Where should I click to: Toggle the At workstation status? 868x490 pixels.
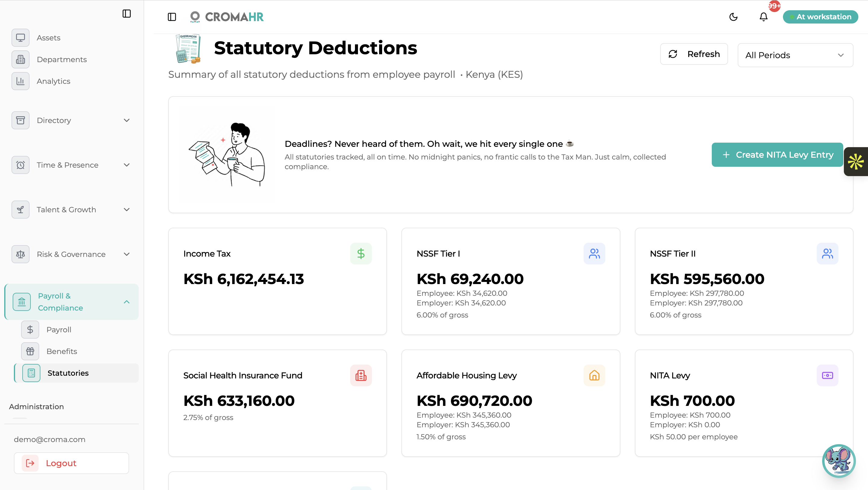click(x=820, y=17)
